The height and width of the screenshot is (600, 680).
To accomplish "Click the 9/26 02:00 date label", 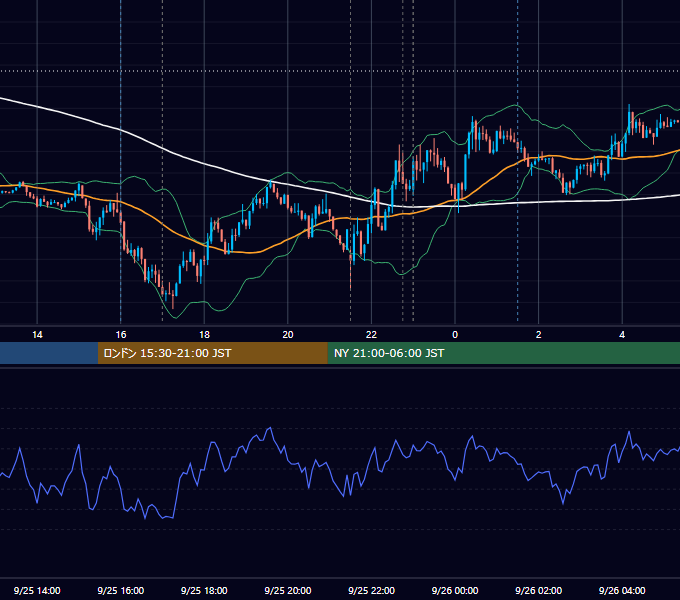I will click(539, 590).
